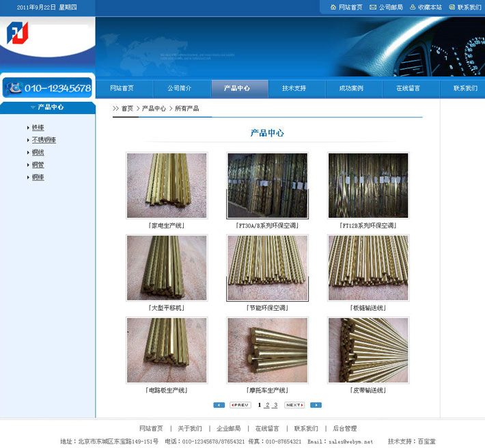
Task: Go to first page using left blue arrow
Action: point(219,405)
